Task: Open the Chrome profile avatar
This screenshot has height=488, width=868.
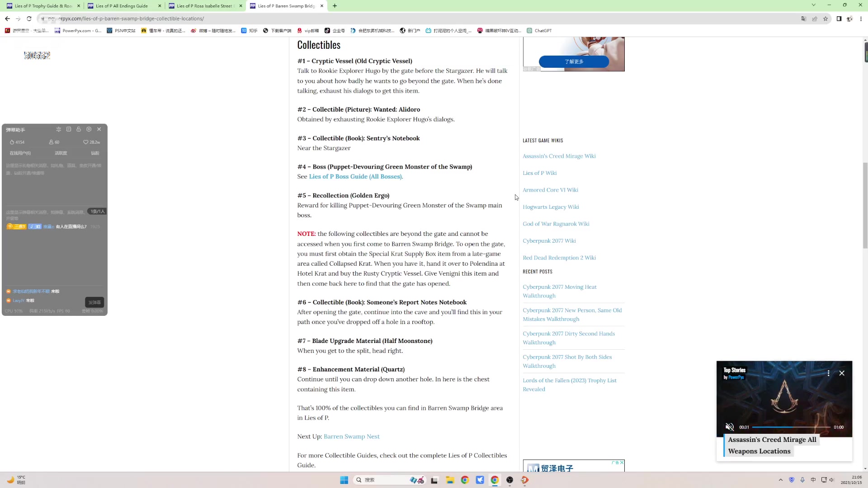Action: pyautogui.click(x=849, y=19)
